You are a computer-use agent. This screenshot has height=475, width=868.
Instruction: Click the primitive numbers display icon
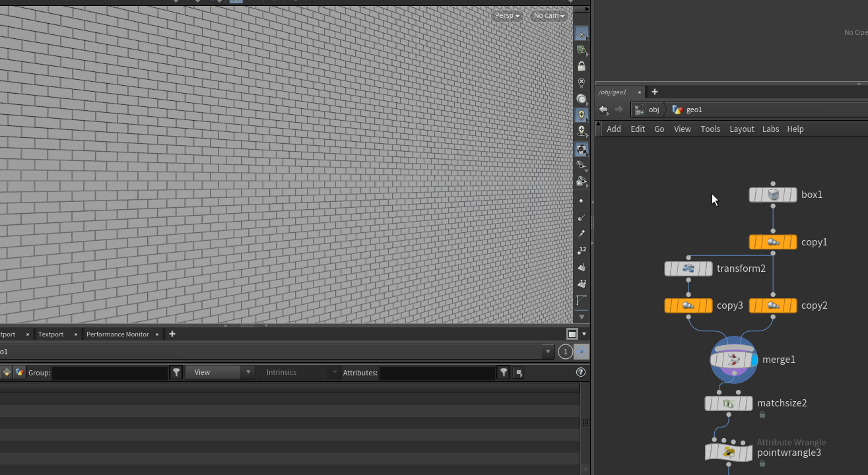coord(582,283)
